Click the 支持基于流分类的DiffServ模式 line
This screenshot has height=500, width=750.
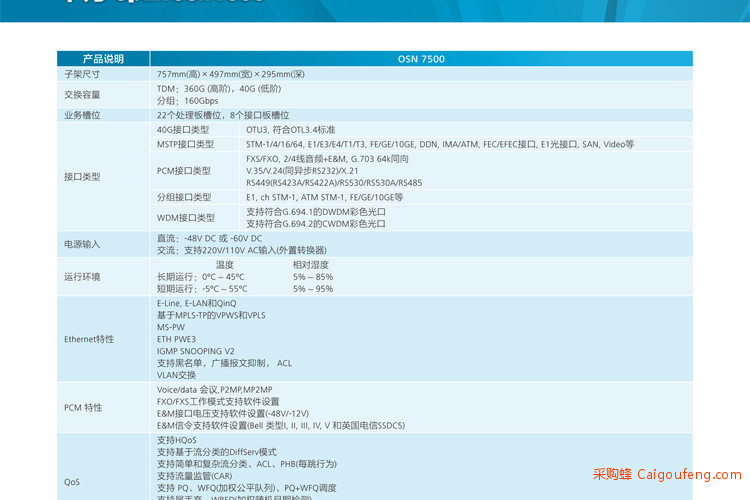click(x=217, y=452)
